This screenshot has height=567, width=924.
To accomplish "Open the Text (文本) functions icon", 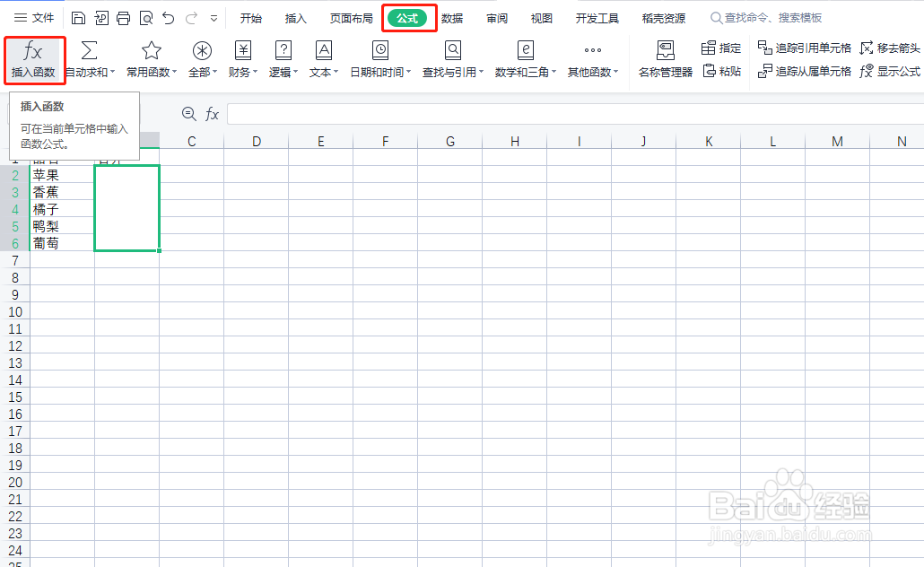I will [324, 50].
